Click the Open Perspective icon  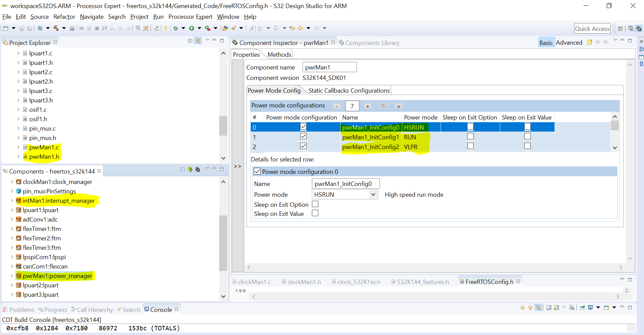click(620, 29)
